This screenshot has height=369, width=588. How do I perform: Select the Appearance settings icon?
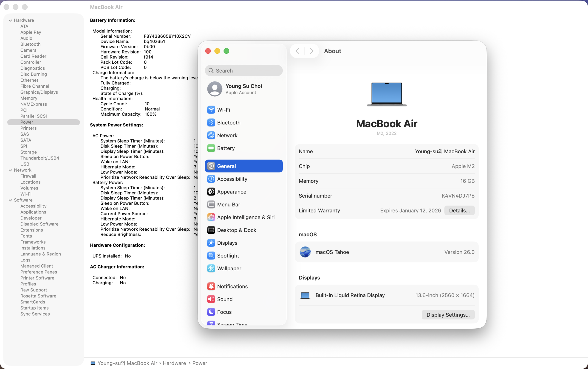click(232, 192)
